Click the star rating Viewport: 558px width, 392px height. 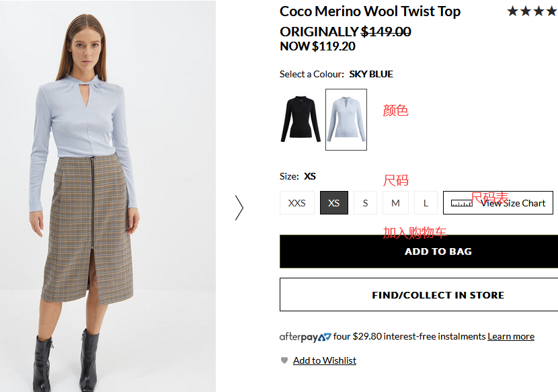532,11
